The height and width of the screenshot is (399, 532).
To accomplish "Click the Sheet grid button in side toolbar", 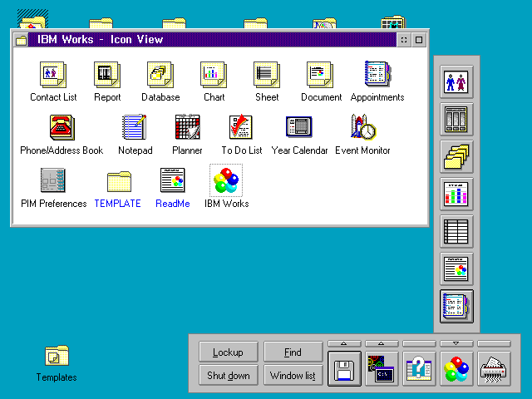I will point(456,231).
